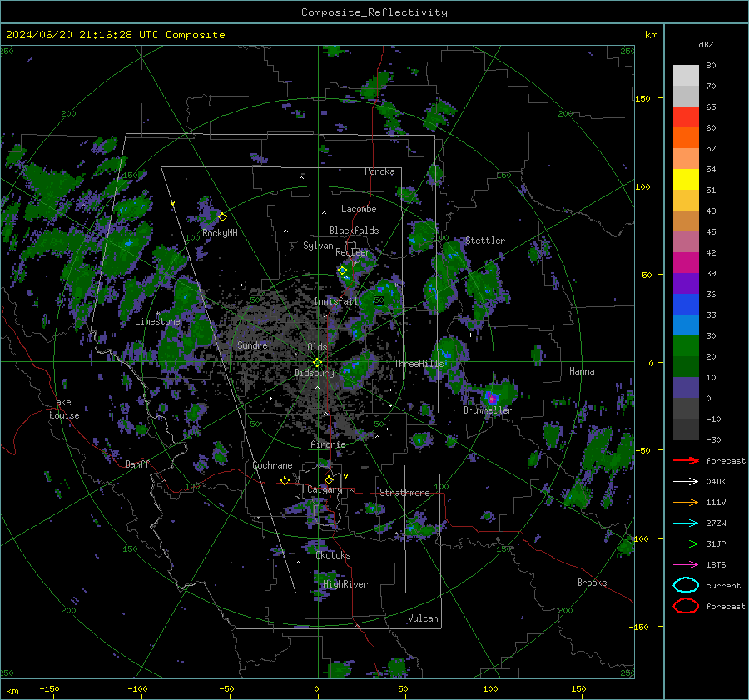
Task: Click the yellow diamond marker above Calgary
Action: tap(329, 479)
